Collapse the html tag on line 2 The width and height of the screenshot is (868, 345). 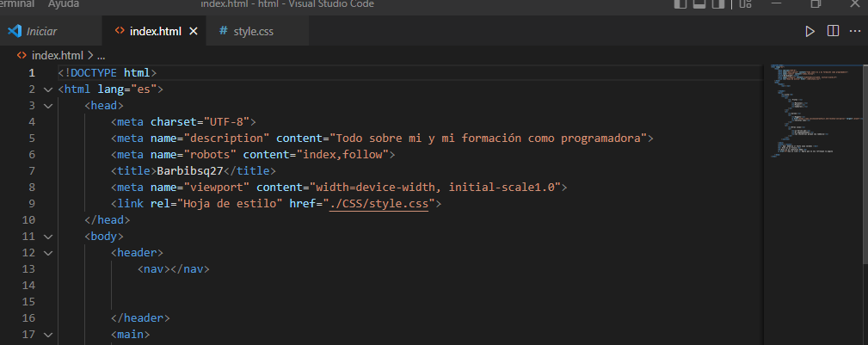pos(48,89)
